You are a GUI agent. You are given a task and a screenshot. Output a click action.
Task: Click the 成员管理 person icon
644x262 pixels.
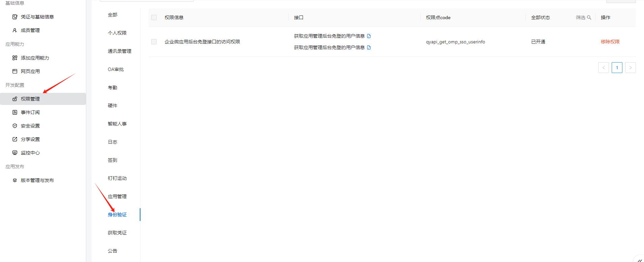coord(15,30)
